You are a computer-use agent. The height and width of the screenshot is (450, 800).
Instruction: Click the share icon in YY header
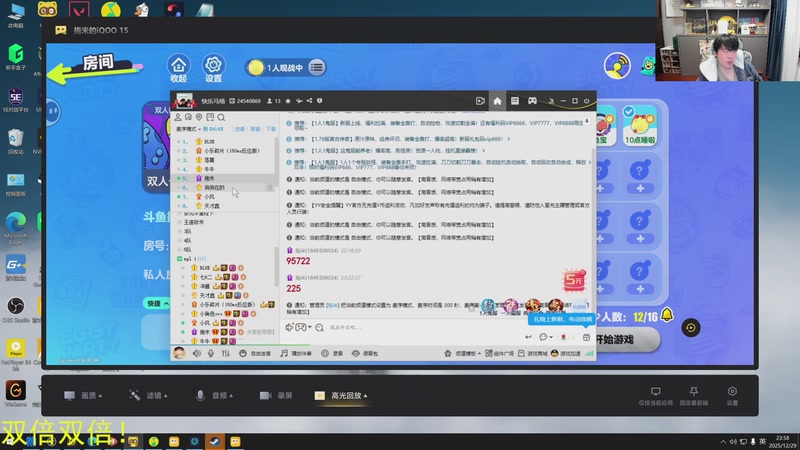tap(309, 101)
